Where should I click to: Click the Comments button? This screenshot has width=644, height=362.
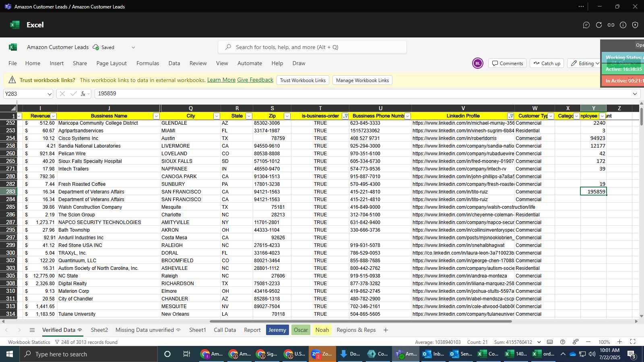(x=507, y=63)
